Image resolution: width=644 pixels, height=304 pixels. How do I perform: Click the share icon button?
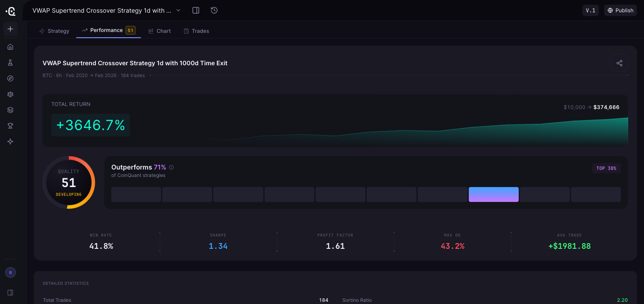coord(619,63)
